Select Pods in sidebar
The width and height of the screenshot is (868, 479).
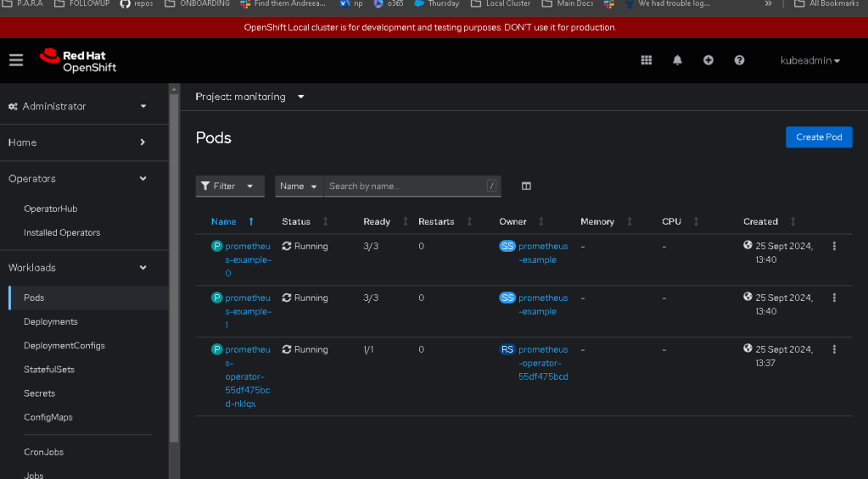click(x=88, y=298)
